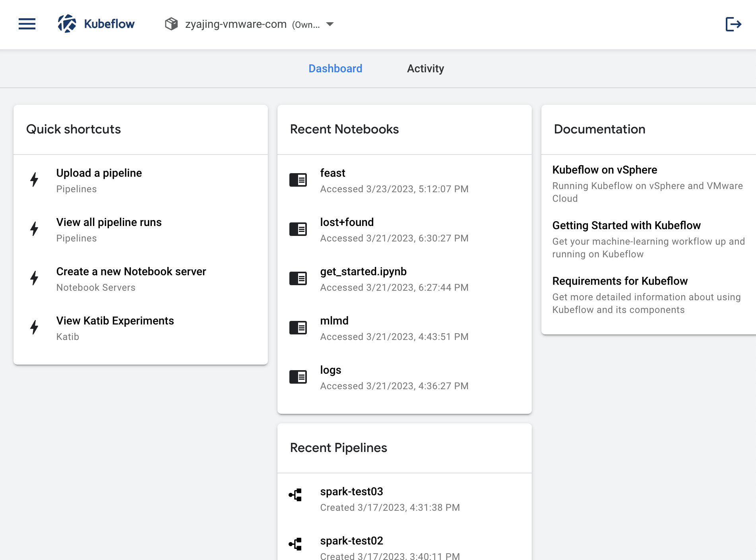756x560 pixels.
Task: Click the namespace cube icon
Action: coord(171,24)
